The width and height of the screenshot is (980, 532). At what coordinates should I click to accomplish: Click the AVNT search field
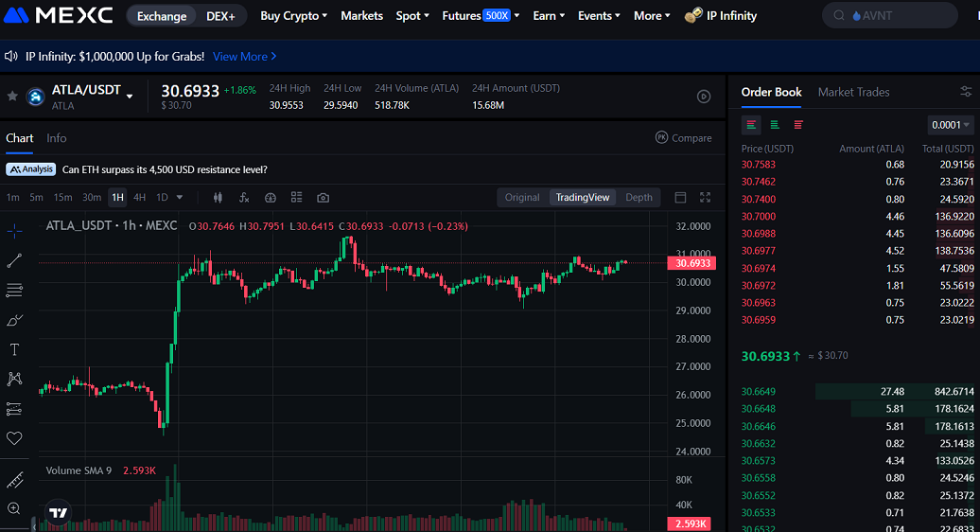coord(899,16)
